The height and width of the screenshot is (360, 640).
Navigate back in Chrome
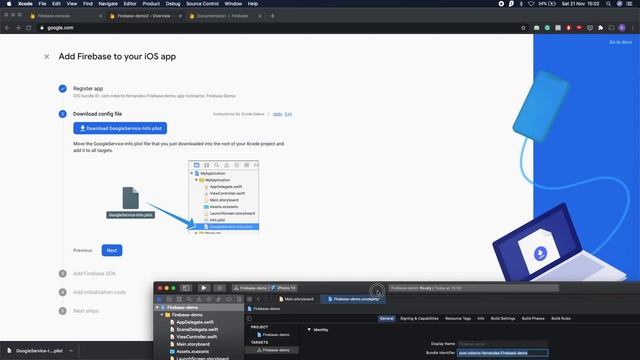coord(7,28)
